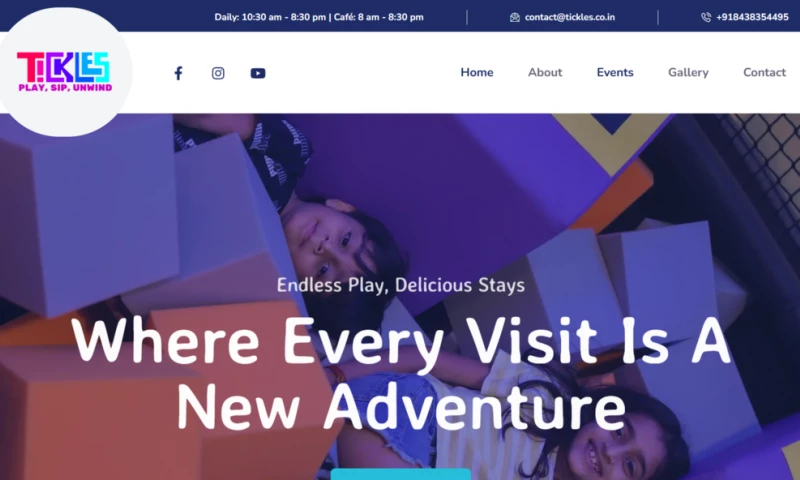Go to the Home menu item
Image resolution: width=800 pixels, height=480 pixels.
tap(477, 72)
